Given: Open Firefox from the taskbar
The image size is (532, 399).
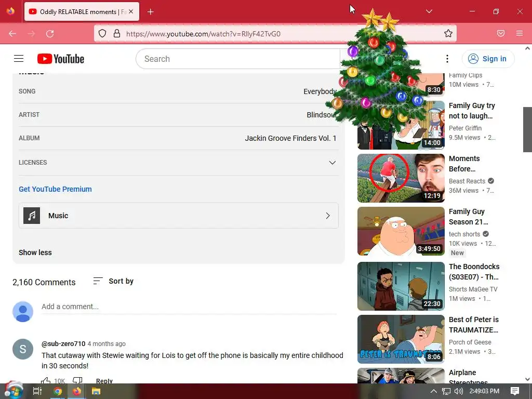Looking at the screenshot, I should point(77,391).
